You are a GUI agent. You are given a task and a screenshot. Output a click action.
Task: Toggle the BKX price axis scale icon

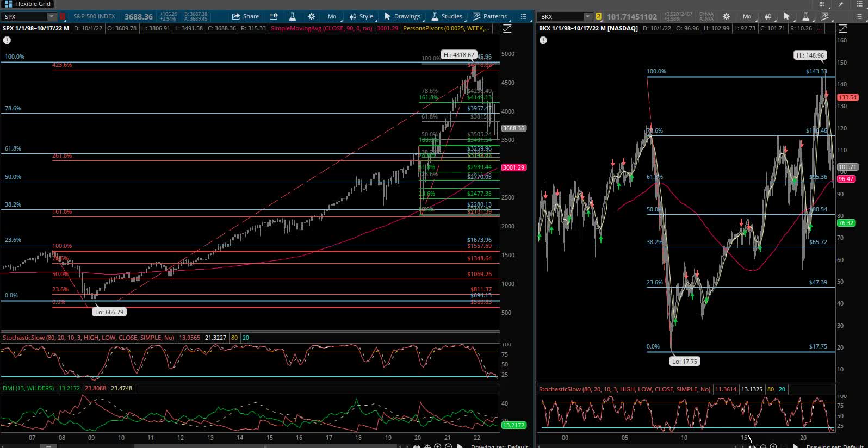click(843, 28)
